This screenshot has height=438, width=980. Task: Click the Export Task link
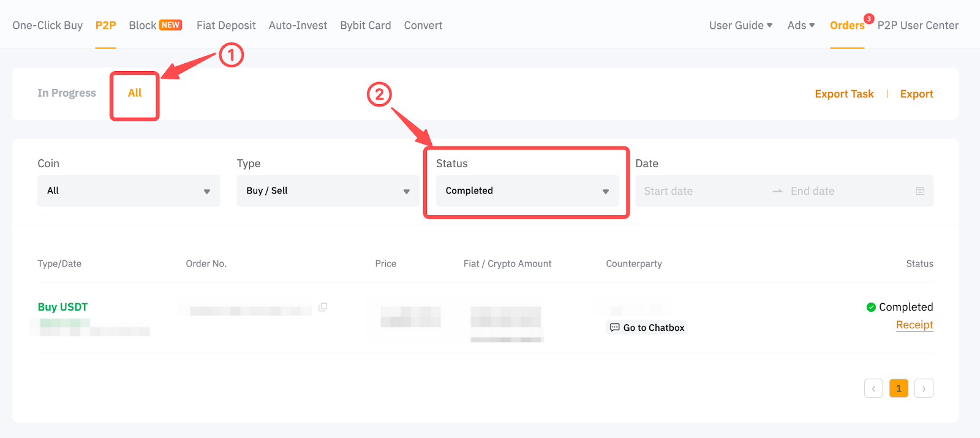[x=844, y=94]
